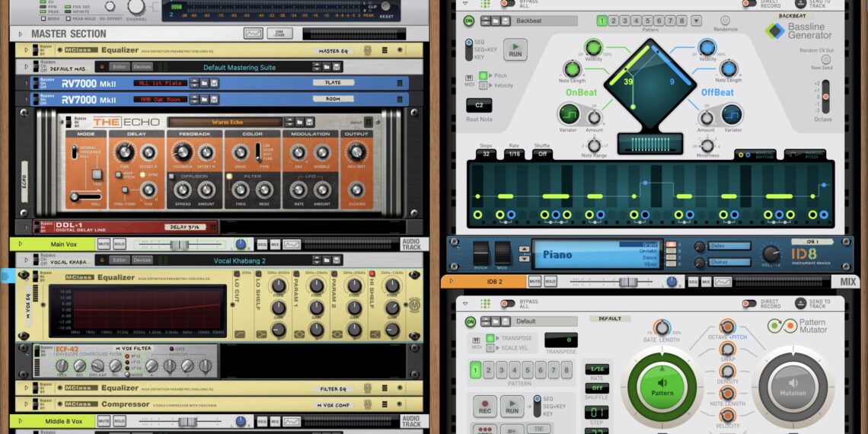Toggle the Pattern Mutator ON button
868x434 pixels.
(x=470, y=321)
